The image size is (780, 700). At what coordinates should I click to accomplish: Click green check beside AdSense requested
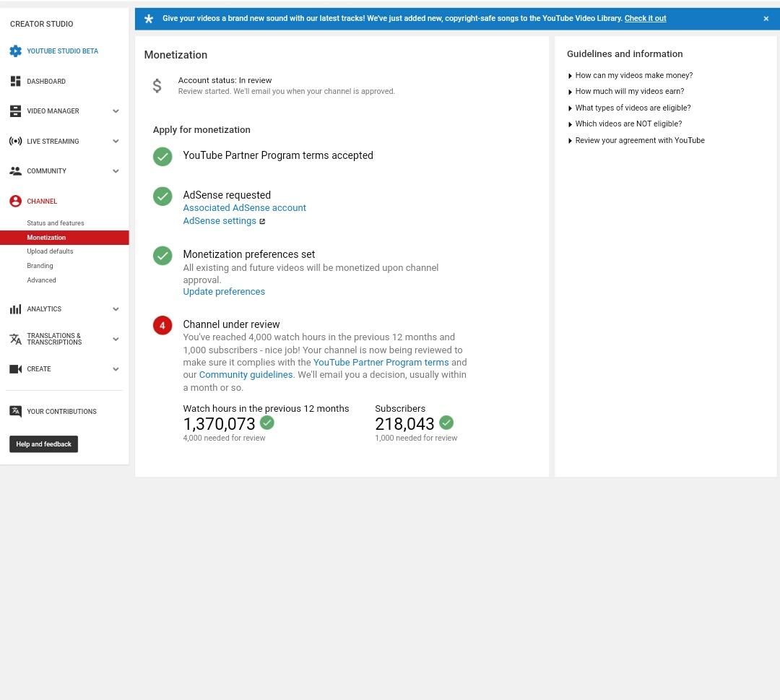162,196
